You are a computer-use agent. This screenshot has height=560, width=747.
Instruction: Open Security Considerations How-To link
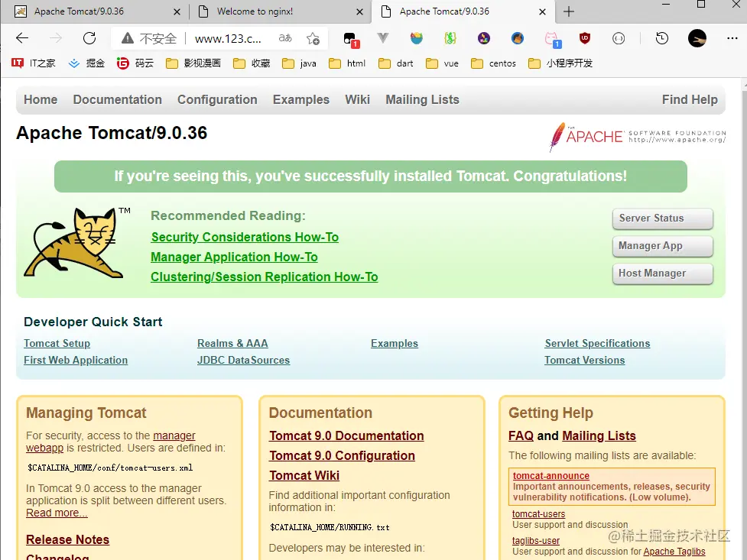(245, 237)
